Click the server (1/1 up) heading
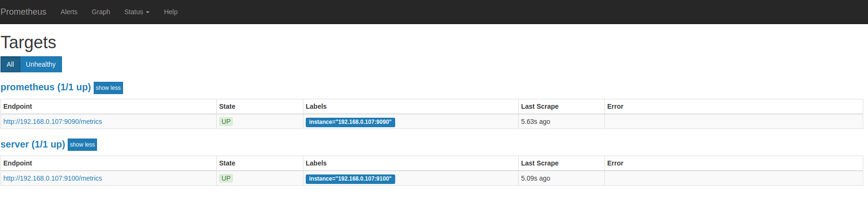 33,144
